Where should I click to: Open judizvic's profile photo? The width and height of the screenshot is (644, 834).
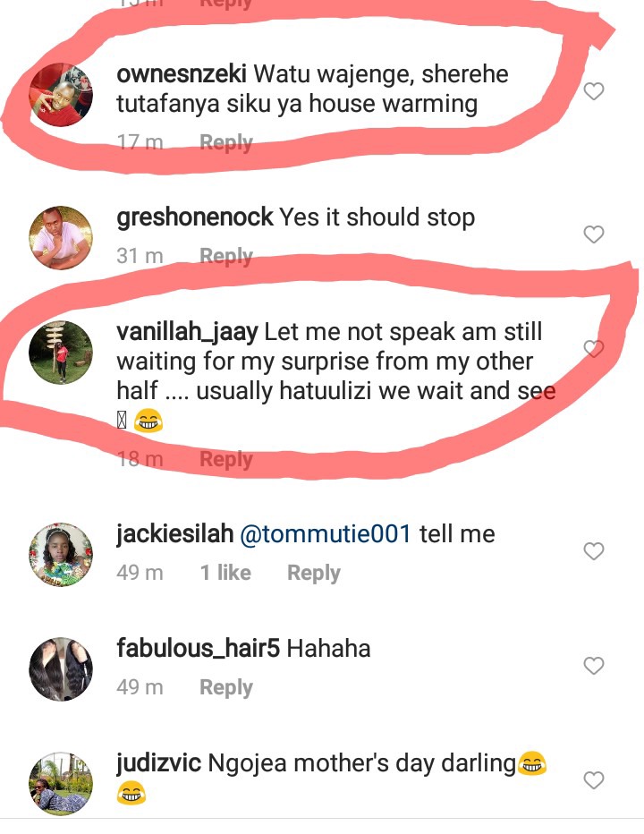coord(61,784)
